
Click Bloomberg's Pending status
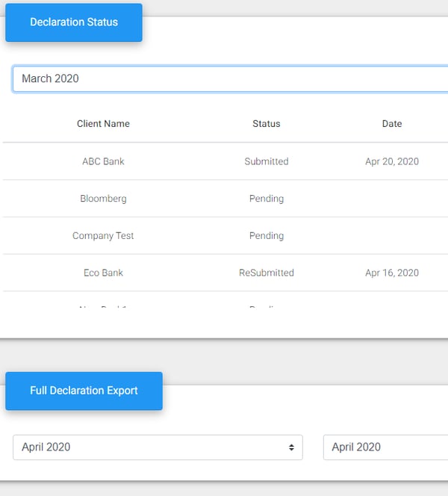click(x=267, y=199)
